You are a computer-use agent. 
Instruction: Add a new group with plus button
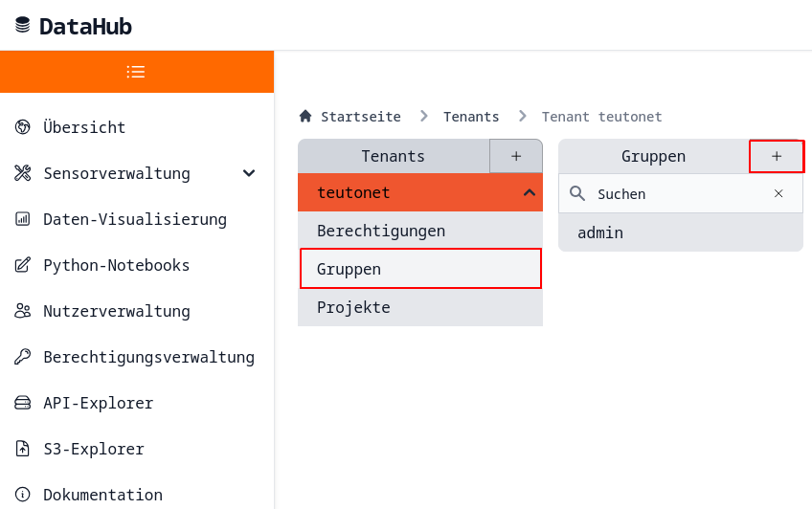pyautogui.click(x=777, y=156)
